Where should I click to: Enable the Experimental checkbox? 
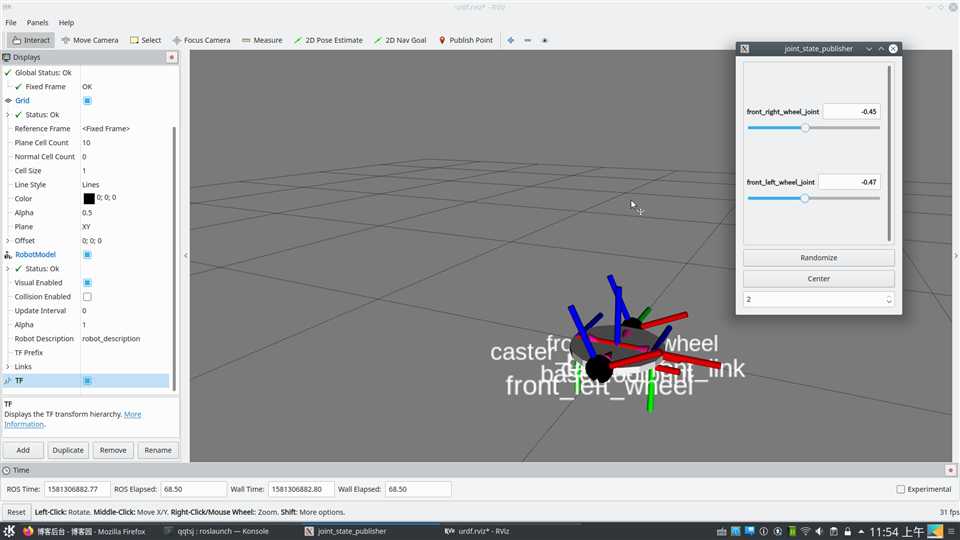coord(900,489)
